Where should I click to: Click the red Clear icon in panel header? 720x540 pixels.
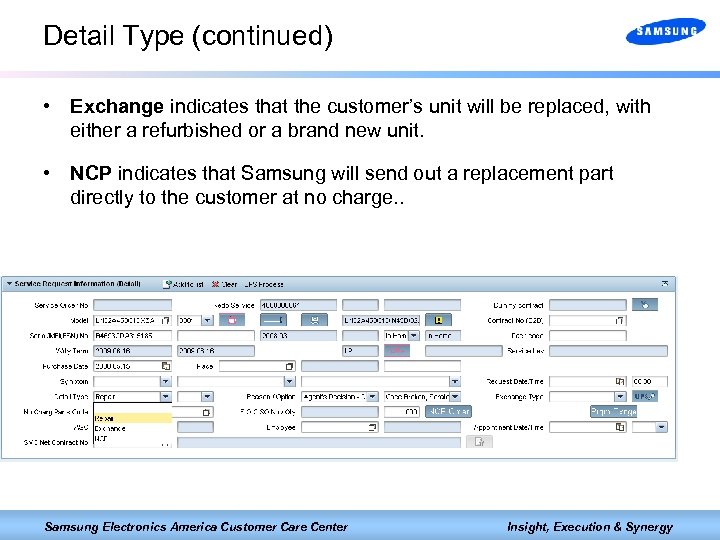tap(215, 284)
